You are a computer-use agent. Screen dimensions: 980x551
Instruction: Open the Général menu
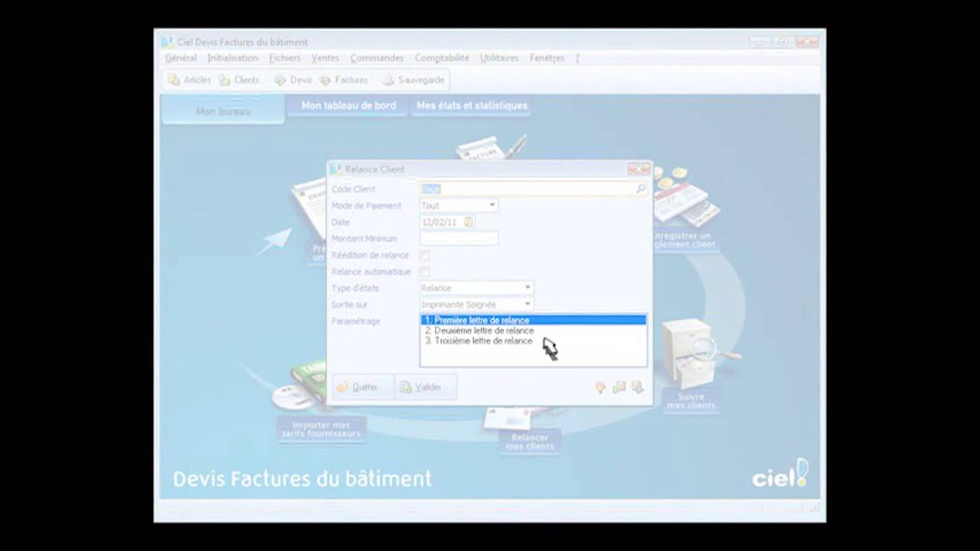tap(181, 58)
